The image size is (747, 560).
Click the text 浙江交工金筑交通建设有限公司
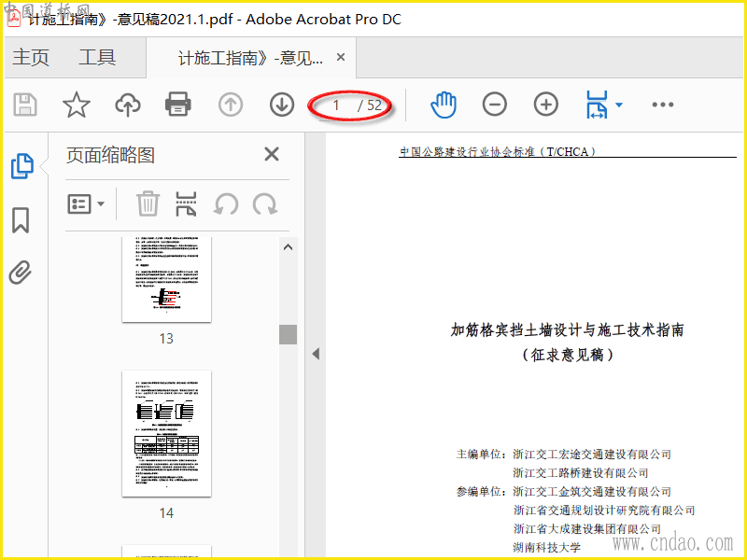[592, 492]
